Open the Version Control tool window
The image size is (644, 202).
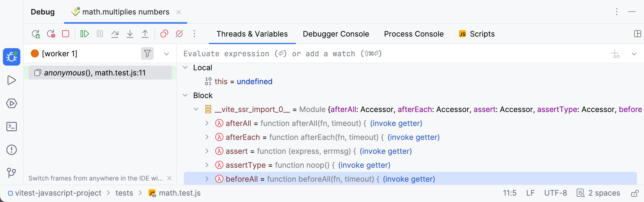click(12, 173)
